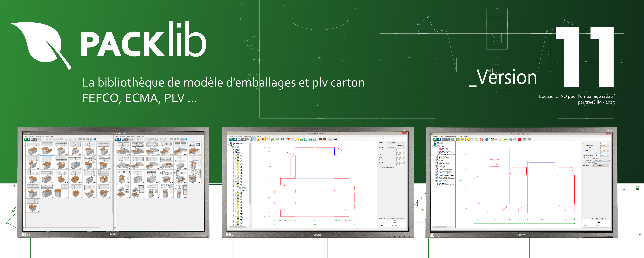Click H [Hauteur] 120.00 input field
The width and height of the screenshot is (644, 258).
point(604,151)
